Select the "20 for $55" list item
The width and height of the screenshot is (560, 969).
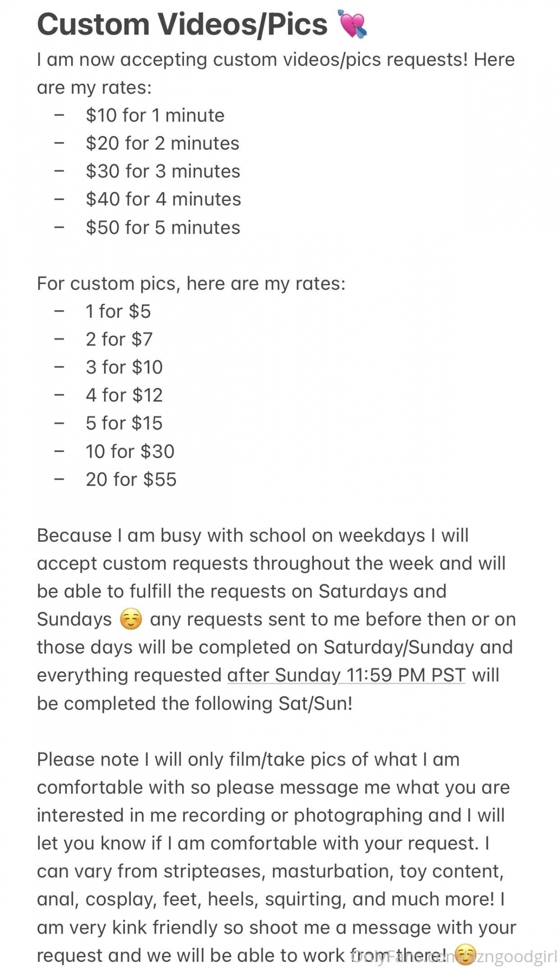click(131, 480)
